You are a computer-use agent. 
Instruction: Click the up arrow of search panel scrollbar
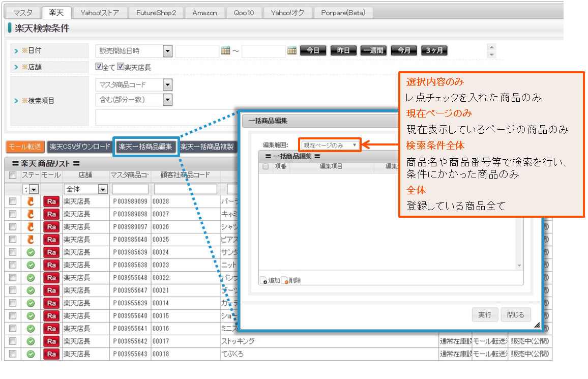pyautogui.click(x=492, y=47)
